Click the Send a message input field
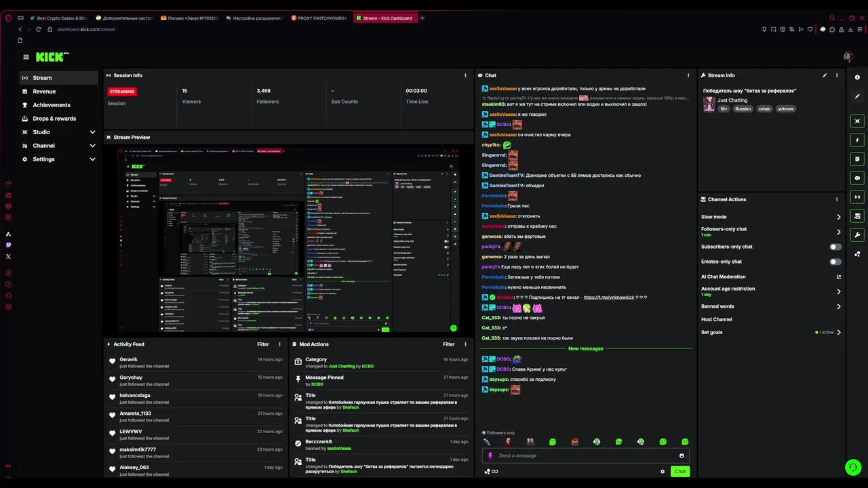This screenshot has width=868, height=488. pyautogui.click(x=587, y=455)
